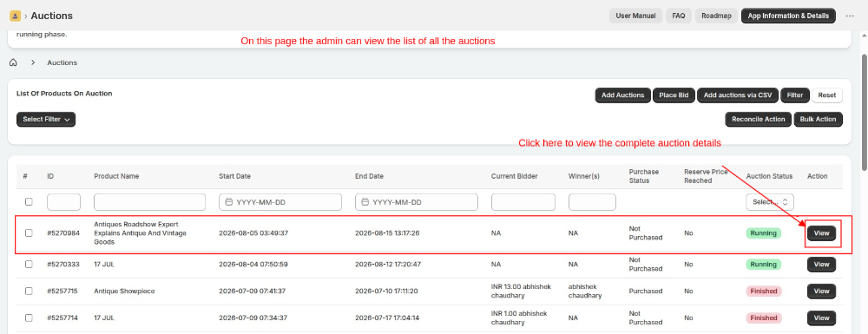This screenshot has width=868, height=334.
Task: View details of auction #5270984
Action: click(821, 233)
